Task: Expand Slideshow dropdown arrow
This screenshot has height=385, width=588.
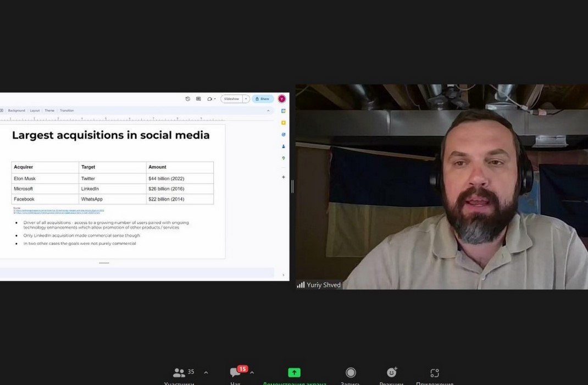Action: 246,99
